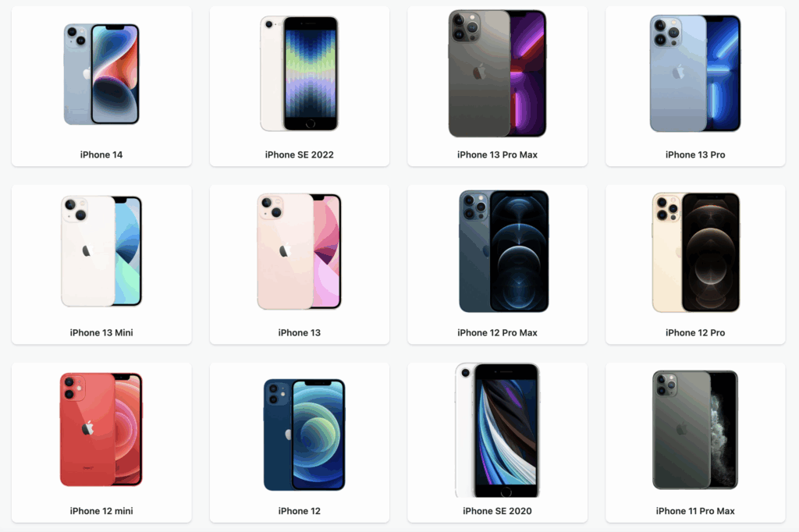799x532 pixels.
Task: Open the white iPhone SE 2020 image
Action: [497, 431]
